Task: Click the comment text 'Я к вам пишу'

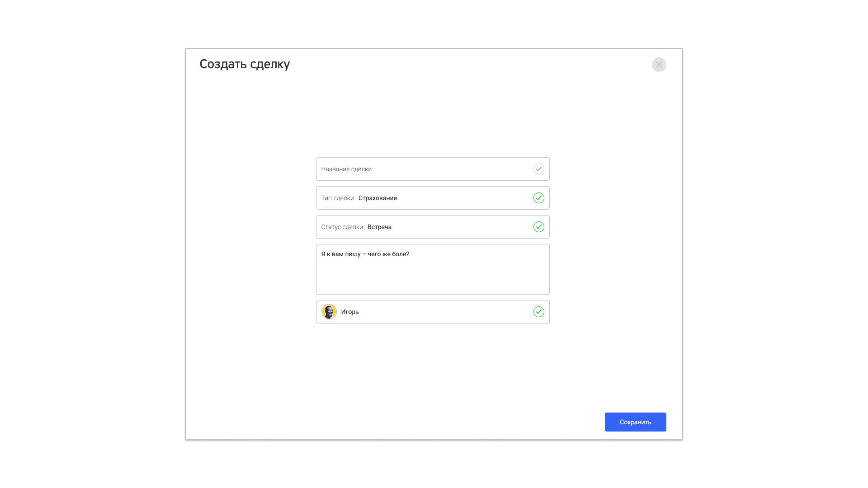Action: point(340,254)
